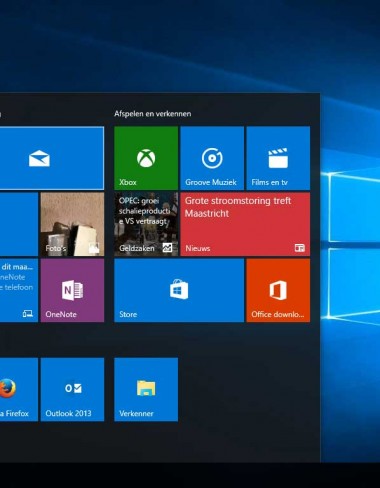Open the Films en tv tile
380x488 pixels.
click(278, 158)
